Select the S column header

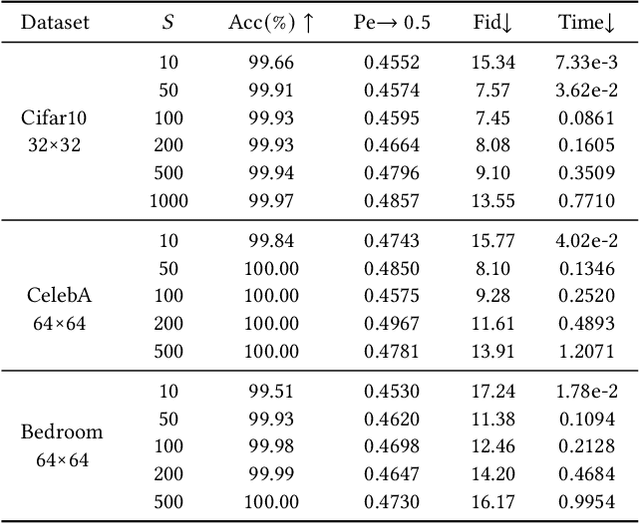click(x=167, y=22)
